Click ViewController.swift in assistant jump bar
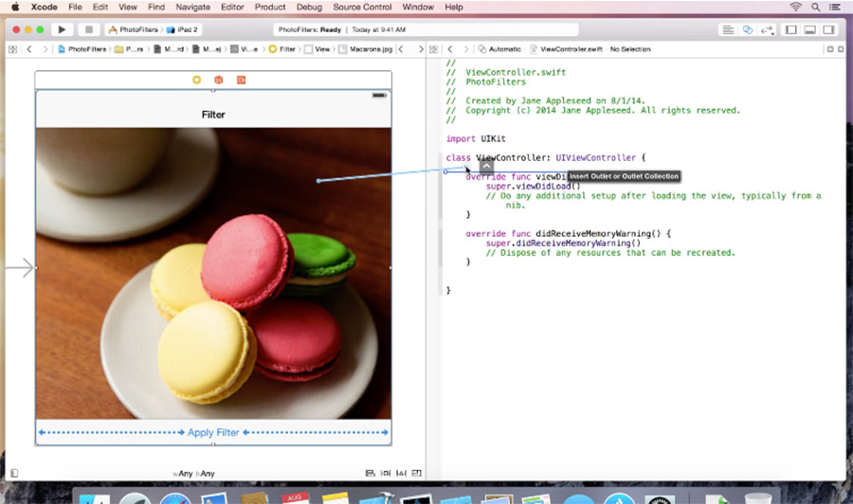The height and width of the screenshot is (504, 853). point(566,49)
